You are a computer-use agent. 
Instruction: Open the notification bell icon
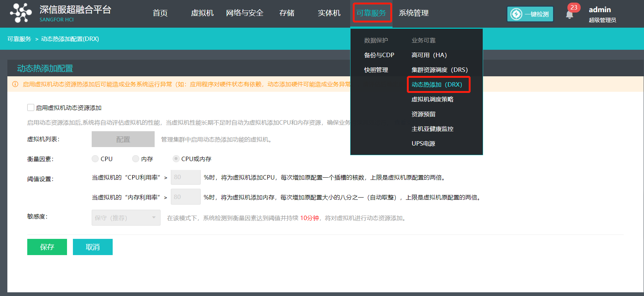pos(569,15)
